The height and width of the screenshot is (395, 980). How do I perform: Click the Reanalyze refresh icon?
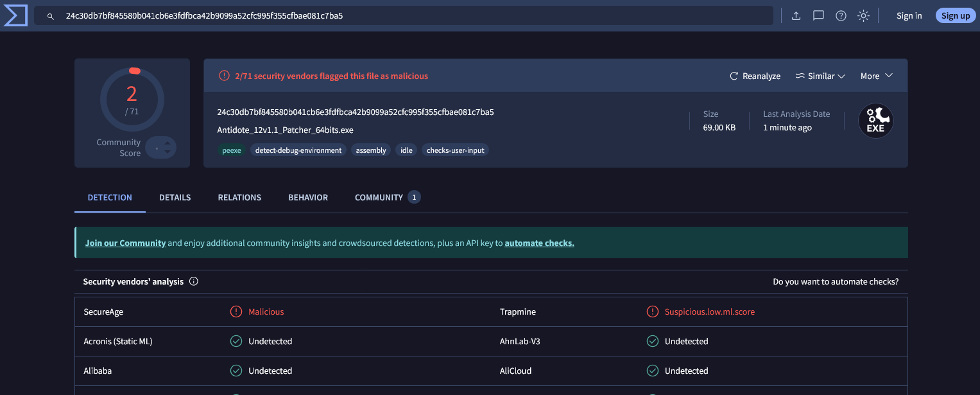(x=734, y=76)
